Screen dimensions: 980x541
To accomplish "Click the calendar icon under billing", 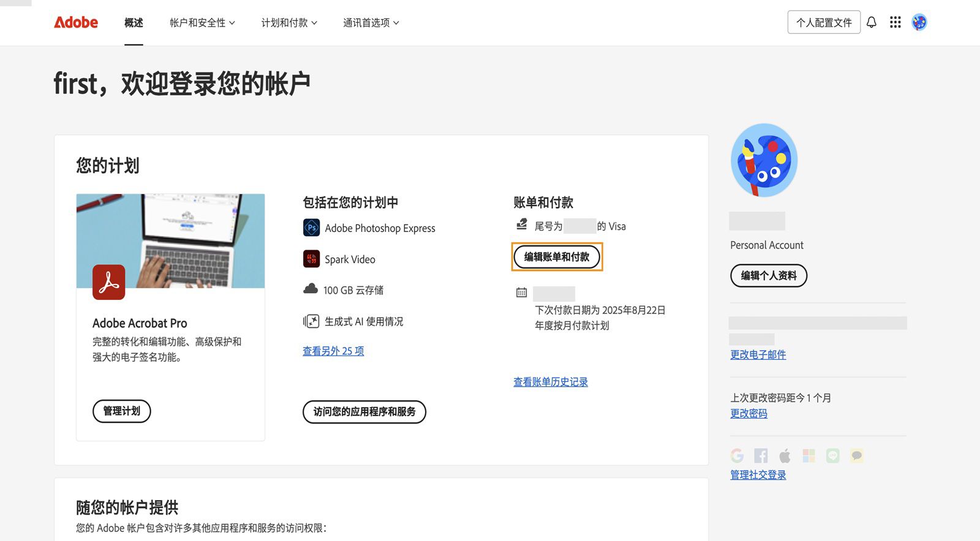I will 521,293.
